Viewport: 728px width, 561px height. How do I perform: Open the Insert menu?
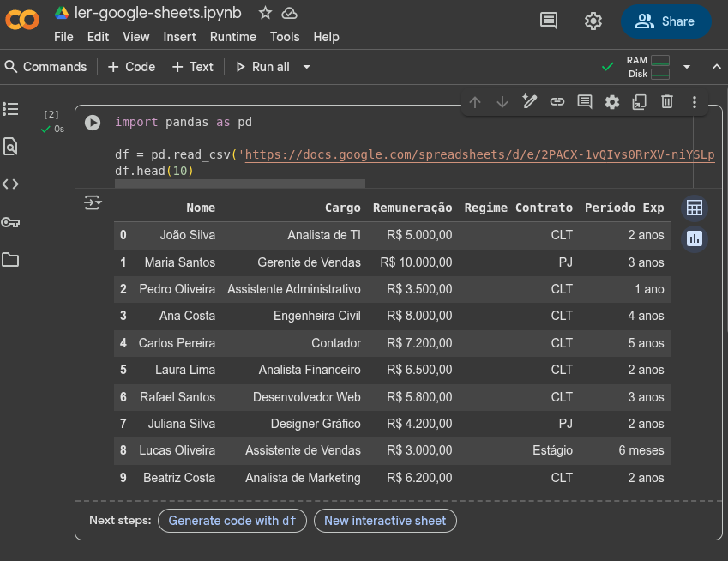click(x=179, y=37)
